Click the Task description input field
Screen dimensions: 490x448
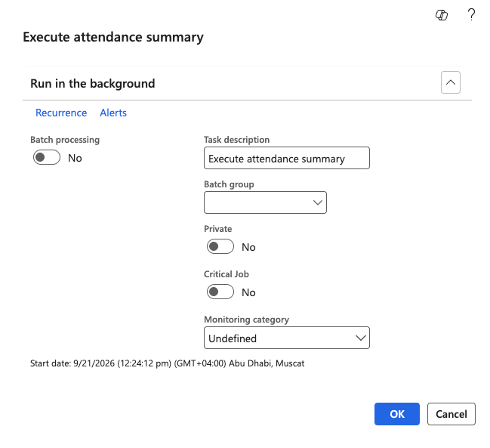click(x=287, y=158)
